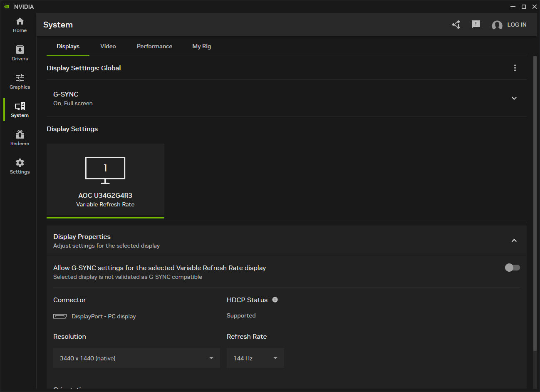Select display 1 AOC U34G2G4R3
This screenshot has height=392, width=540.
(105, 180)
